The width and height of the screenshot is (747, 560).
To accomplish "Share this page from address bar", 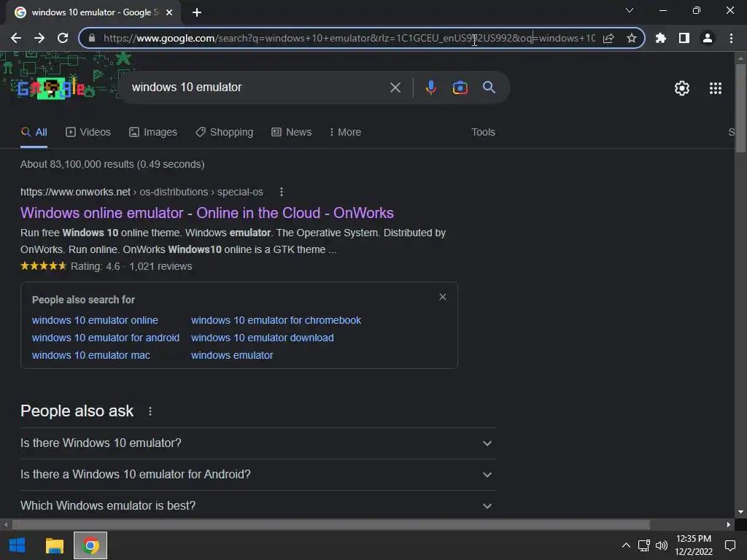I will point(608,38).
